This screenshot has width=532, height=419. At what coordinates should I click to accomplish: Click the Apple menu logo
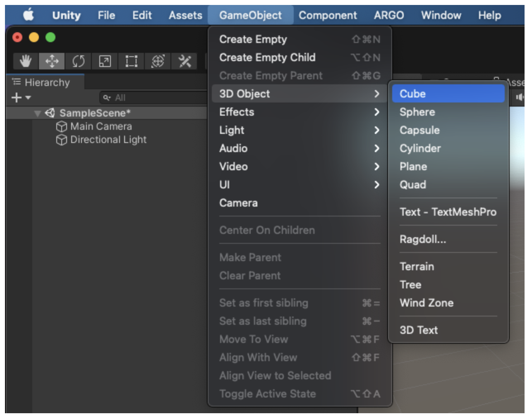(29, 15)
